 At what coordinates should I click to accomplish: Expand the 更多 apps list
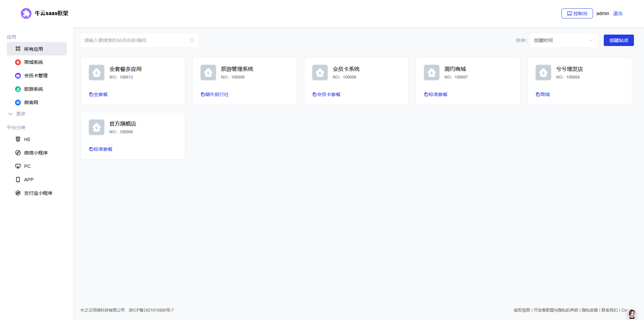tap(17, 114)
